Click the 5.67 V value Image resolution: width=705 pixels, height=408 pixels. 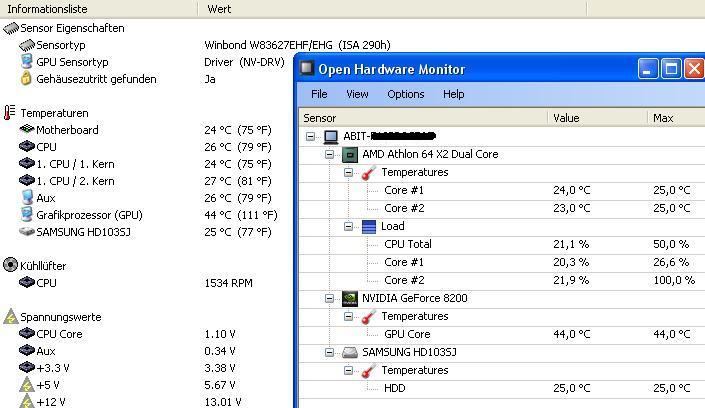pyautogui.click(x=220, y=385)
